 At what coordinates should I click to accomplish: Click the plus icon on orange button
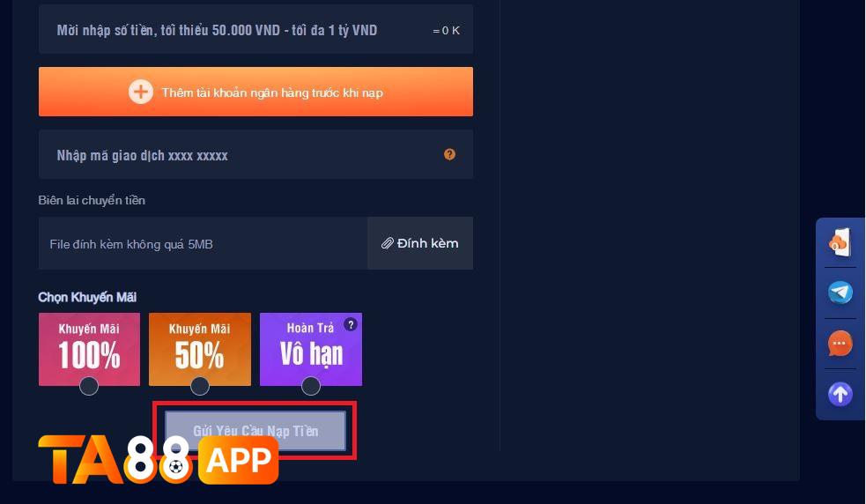(x=141, y=92)
